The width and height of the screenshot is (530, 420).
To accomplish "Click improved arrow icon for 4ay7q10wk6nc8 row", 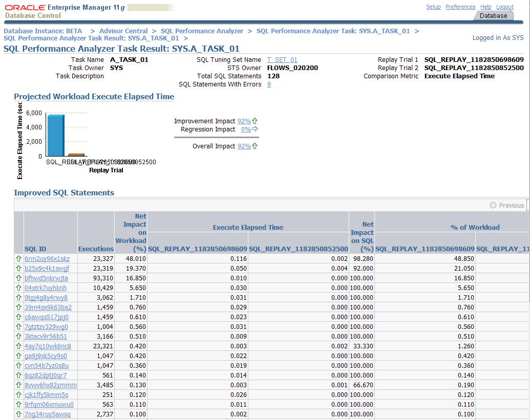I will tap(19, 346).
